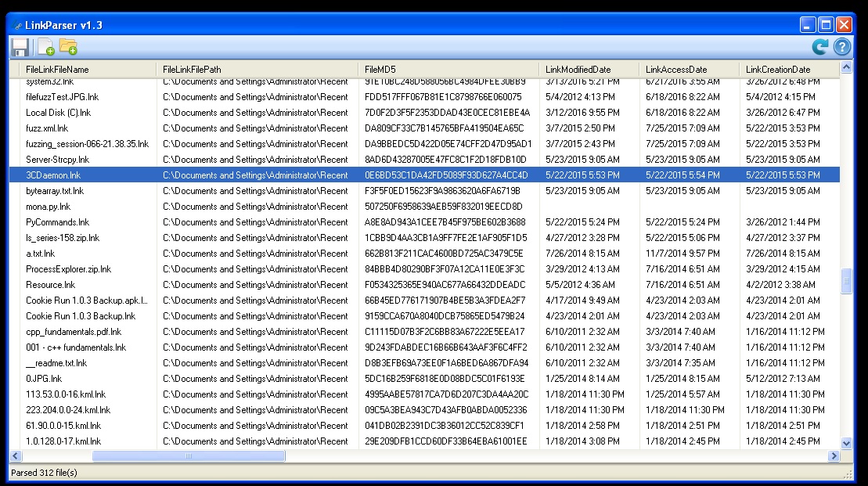Click the scroll-up arrow on the vertical scrollbar
The image size is (868, 486).
pos(846,69)
